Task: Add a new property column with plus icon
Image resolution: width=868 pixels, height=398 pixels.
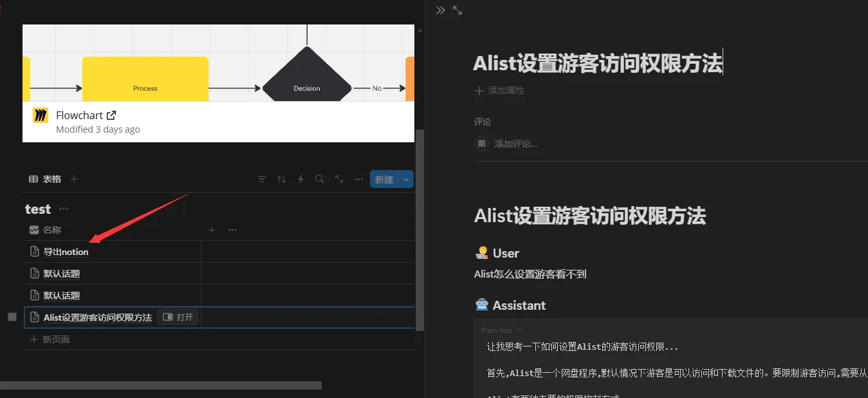Action: (212, 230)
